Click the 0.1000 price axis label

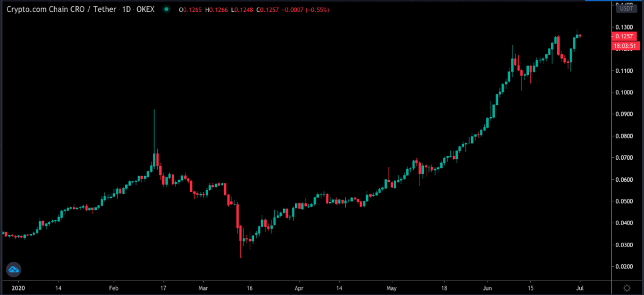[624, 92]
